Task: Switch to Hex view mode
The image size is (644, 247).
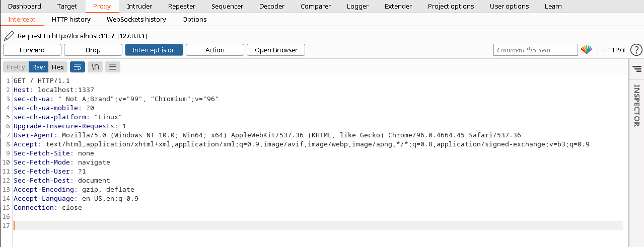Action: pos(58,67)
